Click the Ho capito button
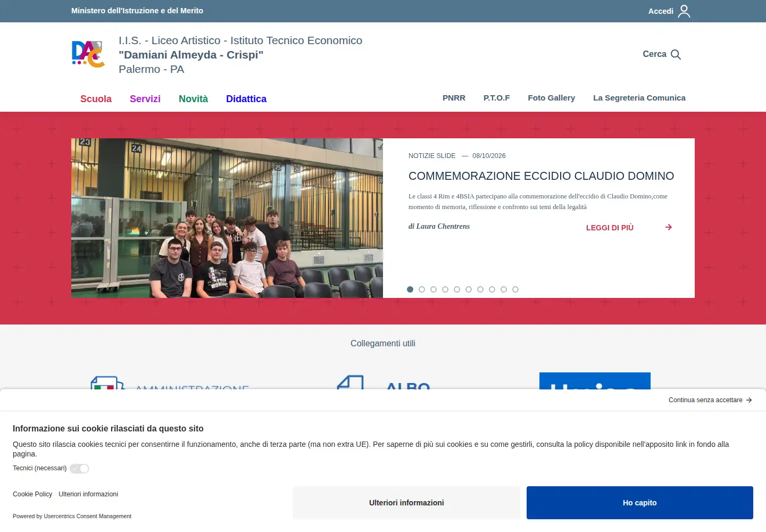 640,503
